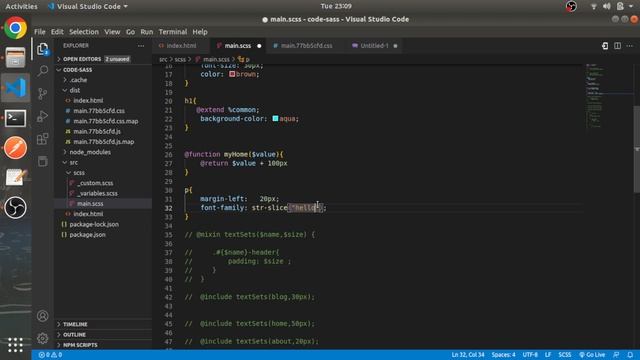Open the Manage gear icon
The image size is (640, 360).
(42, 338)
